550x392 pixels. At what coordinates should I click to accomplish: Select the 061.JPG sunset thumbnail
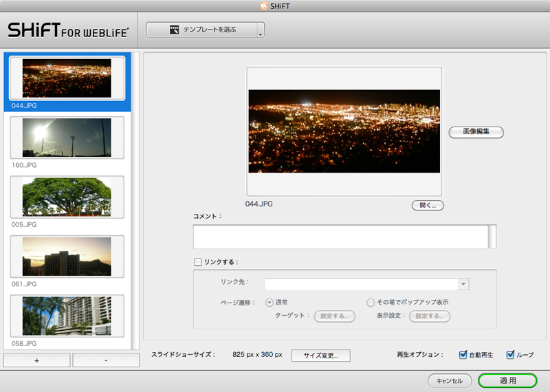(67, 257)
